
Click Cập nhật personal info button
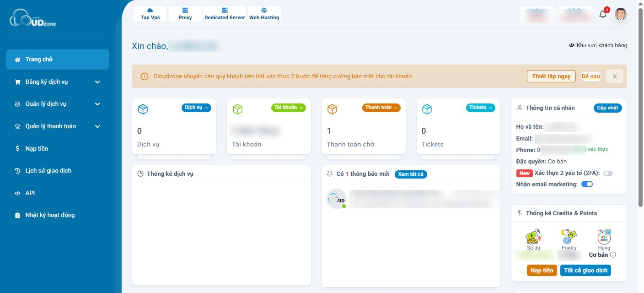(x=607, y=108)
